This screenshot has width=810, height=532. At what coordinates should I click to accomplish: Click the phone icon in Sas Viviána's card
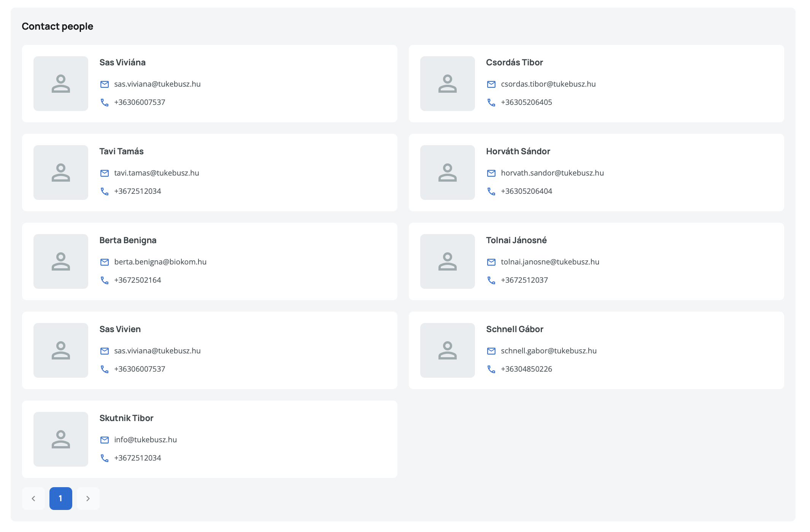tap(104, 103)
